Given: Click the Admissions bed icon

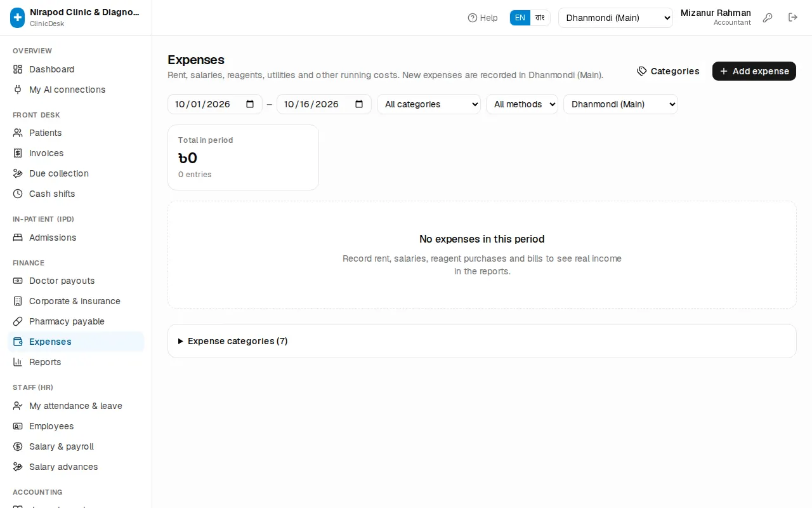Looking at the screenshot, I should coord(18,237).
